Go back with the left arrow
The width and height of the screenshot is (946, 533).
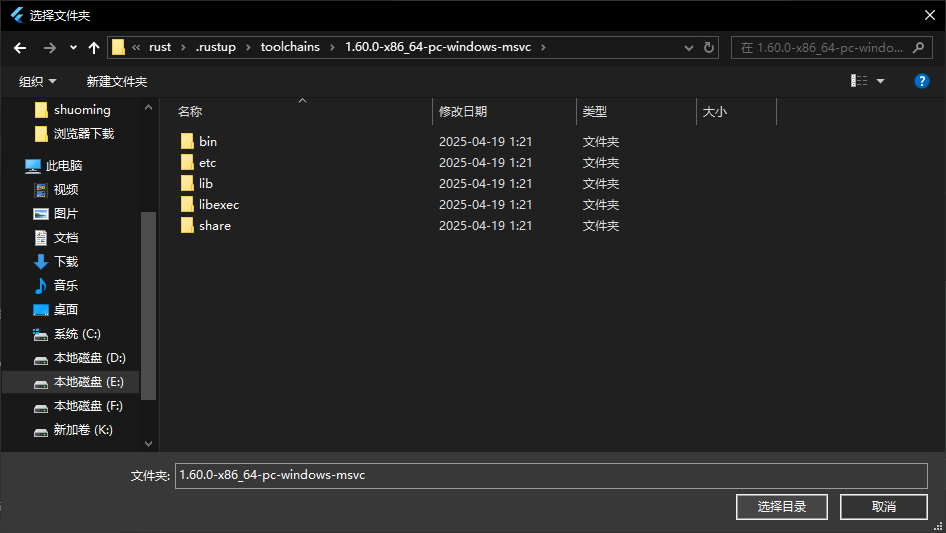[x=20, y=48]
